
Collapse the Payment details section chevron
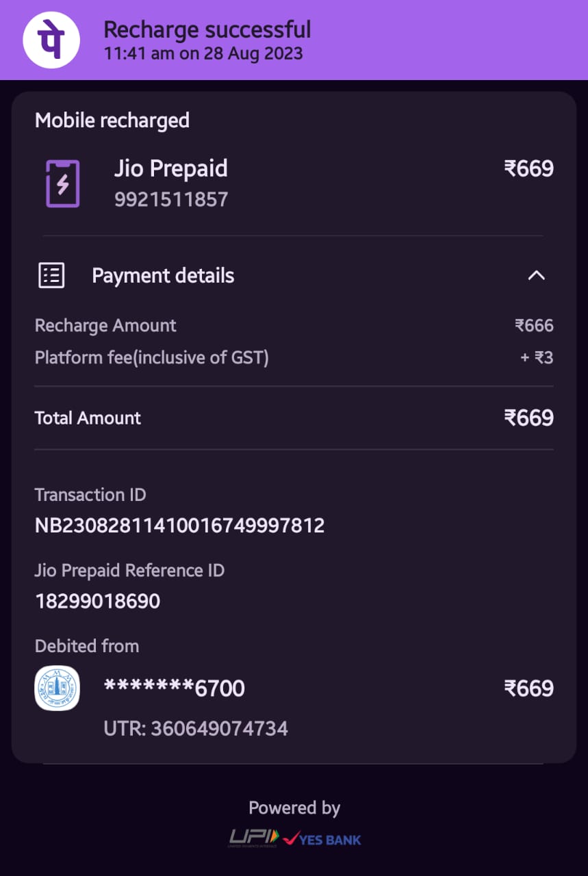pos(537,276)
